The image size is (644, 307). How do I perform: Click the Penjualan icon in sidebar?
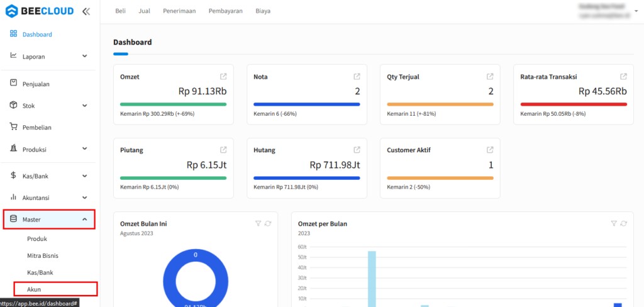click(x=14, y=84)
